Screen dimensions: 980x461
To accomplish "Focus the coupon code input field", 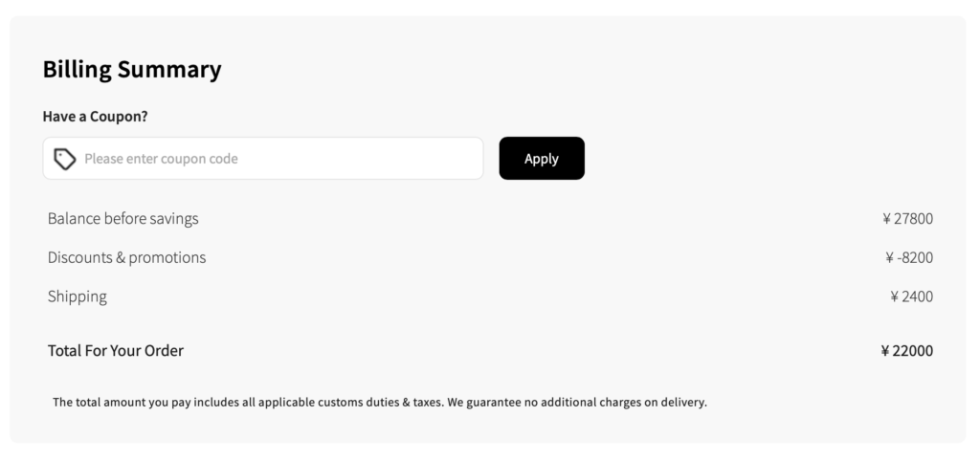I will point(278,159).
